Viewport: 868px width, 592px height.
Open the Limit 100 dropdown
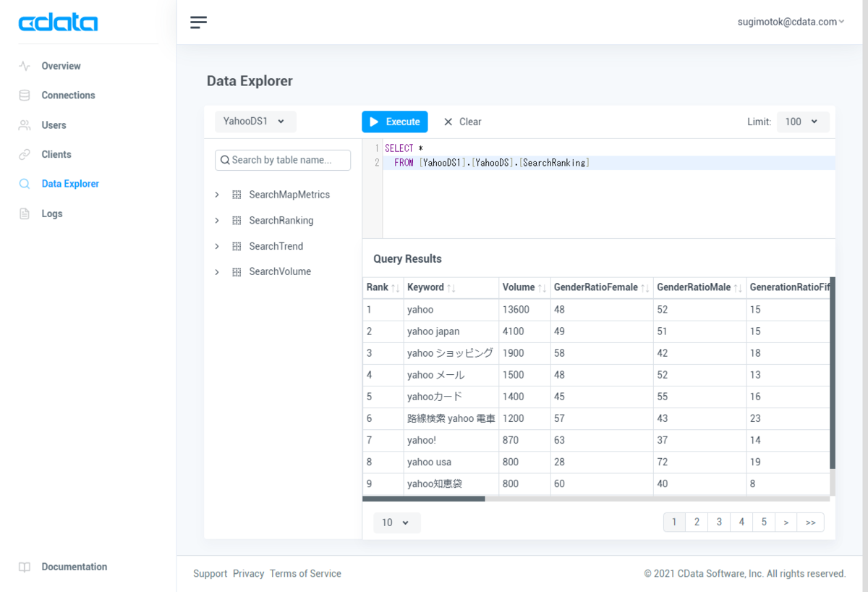click(802, 122)
